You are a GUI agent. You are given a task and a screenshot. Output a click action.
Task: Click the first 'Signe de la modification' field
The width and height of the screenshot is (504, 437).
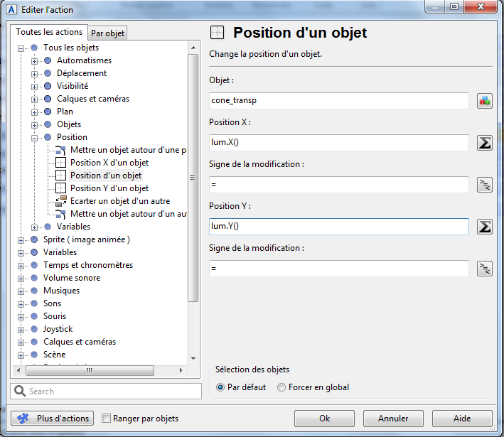click(x=339, y=185)
